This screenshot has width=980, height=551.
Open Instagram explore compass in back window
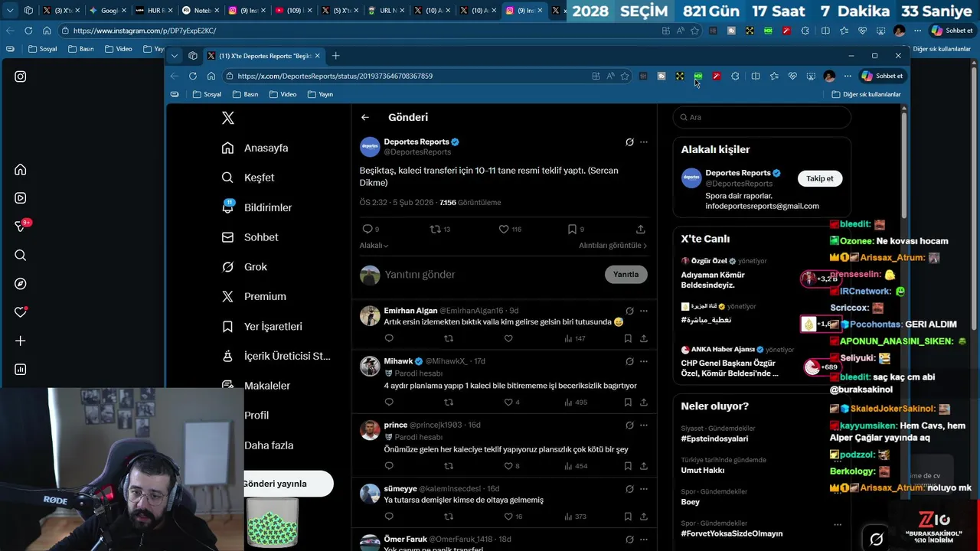point(21,284)
